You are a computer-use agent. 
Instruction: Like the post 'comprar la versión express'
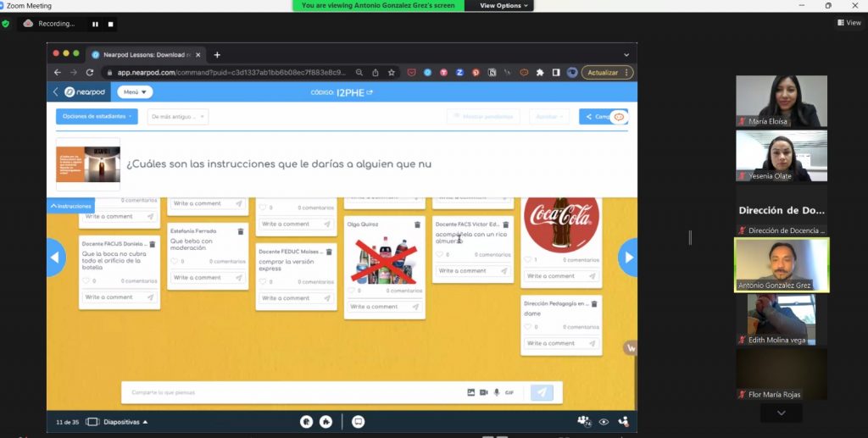click(x=263, y=282)
